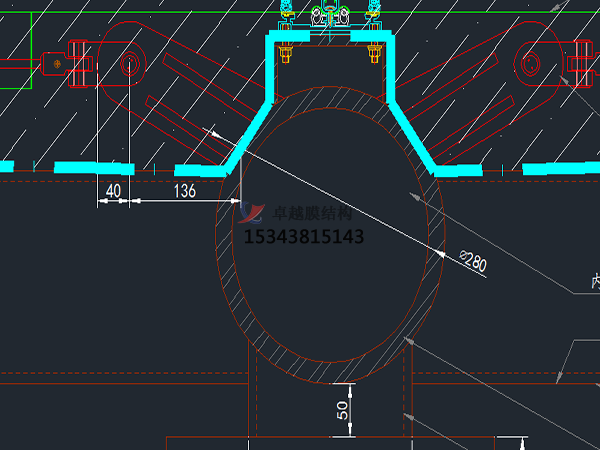Viewport: 600px width, 450px height.
Task: Select the dimension text 136
Action: pyautogui.click(x=185, y=190)
